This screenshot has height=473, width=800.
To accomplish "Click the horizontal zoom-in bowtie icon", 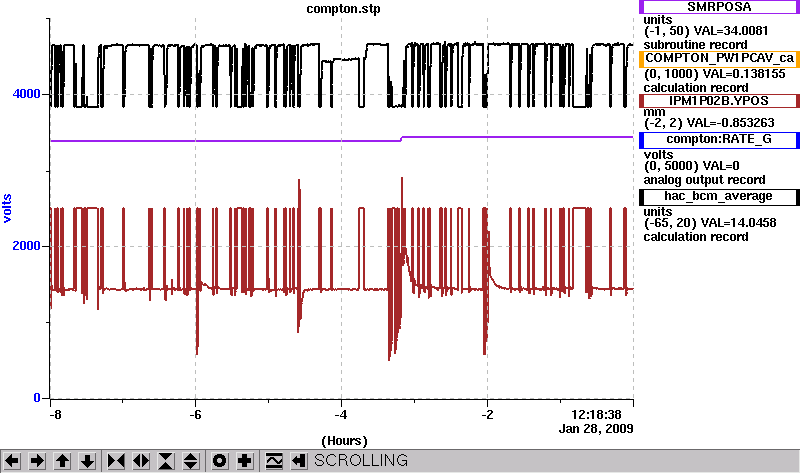I will click(116, 461).
